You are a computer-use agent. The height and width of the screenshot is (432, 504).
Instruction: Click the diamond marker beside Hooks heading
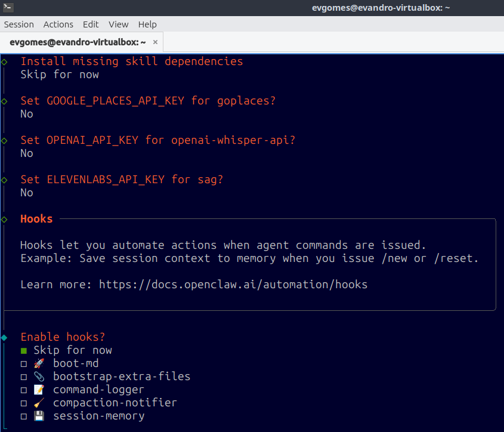click(4, 220)
